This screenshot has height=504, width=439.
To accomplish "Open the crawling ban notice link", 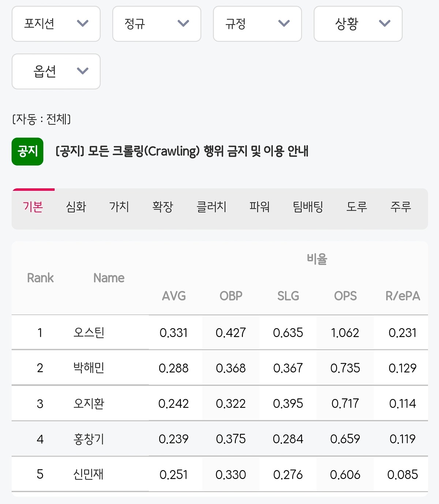I will click(x=182, y=151).
